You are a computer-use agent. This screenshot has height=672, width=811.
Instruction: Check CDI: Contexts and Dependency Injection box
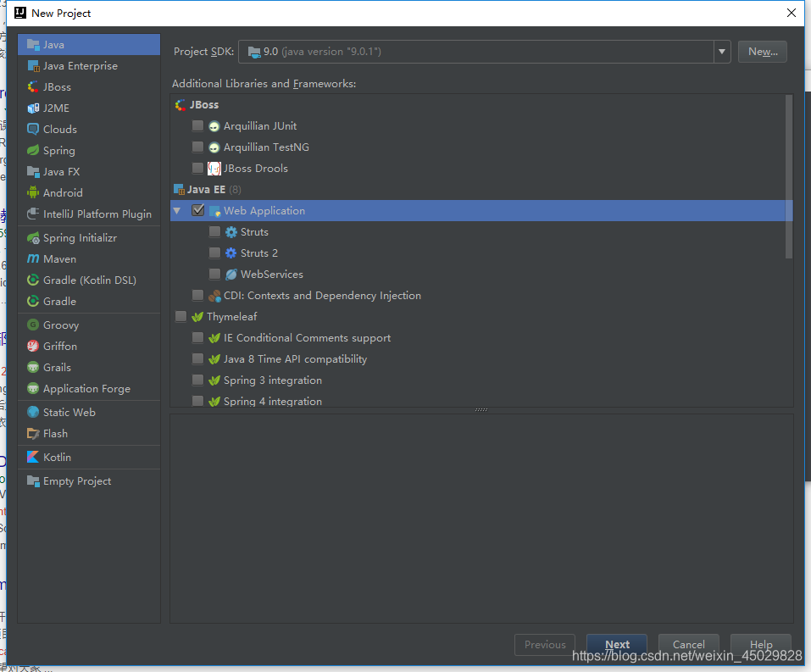click(197, 296)
